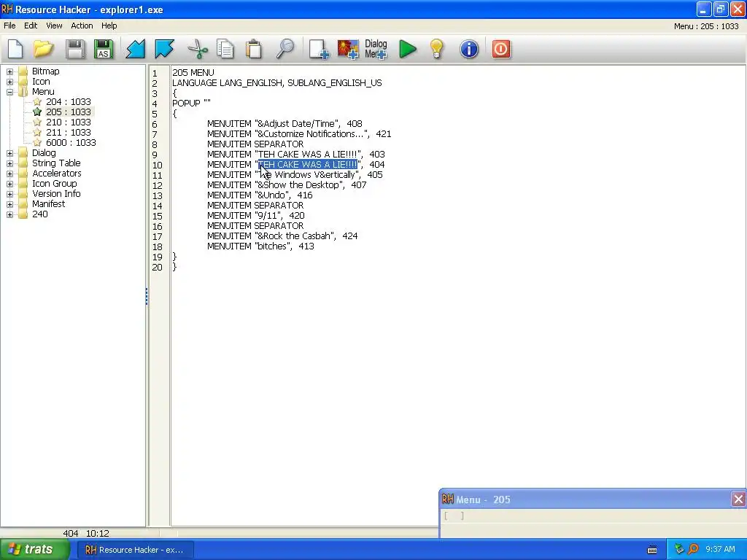
Task: Open the Edit menu
Action: (31, 26)
